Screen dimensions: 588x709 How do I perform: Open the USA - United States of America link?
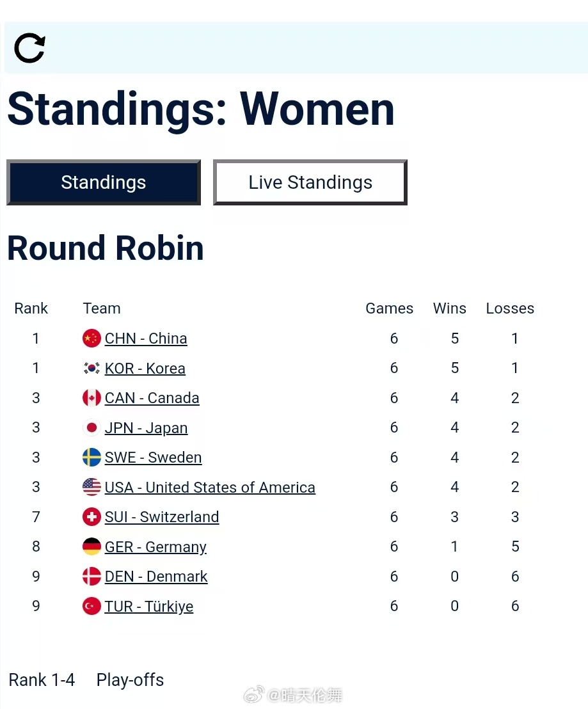pos(210,488)
